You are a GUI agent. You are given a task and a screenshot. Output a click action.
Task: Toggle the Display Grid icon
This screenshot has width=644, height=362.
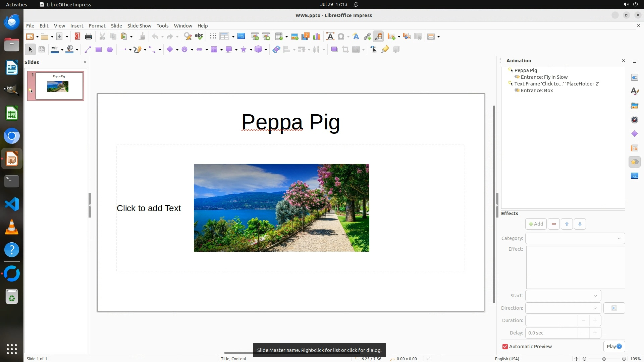point(212,37)
